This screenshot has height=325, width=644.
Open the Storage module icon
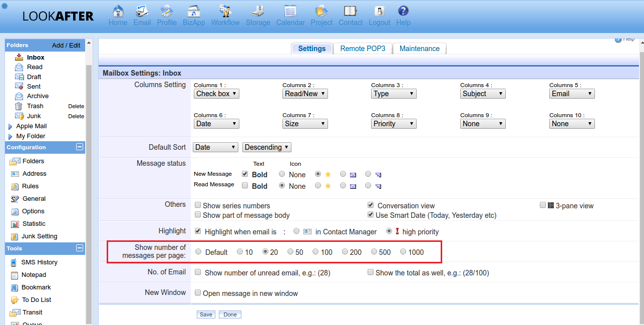click(x=258, y=12)
